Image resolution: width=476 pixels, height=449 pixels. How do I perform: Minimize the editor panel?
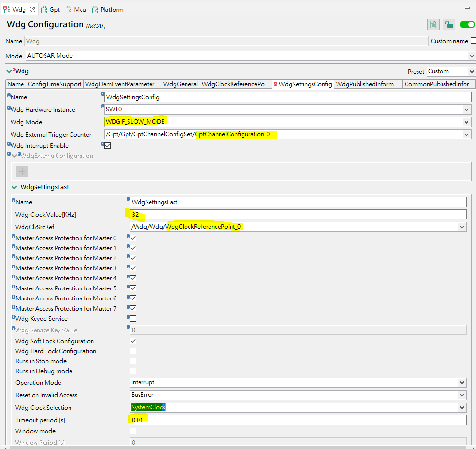point(467,8)
